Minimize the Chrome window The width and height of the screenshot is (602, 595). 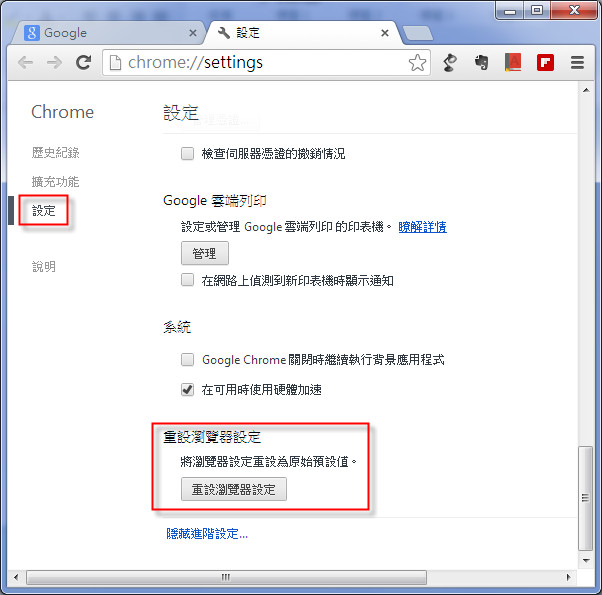[x=509, y=11]
